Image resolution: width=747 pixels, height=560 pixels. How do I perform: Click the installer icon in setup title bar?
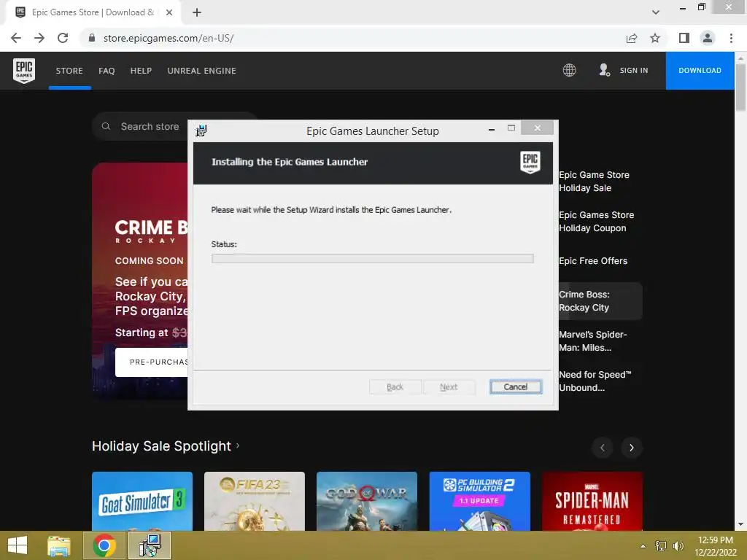201,130
